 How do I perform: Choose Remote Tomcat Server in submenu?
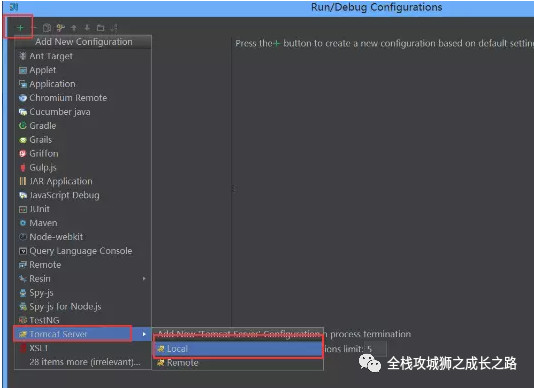pyautogui.click(x=238, y=363)
